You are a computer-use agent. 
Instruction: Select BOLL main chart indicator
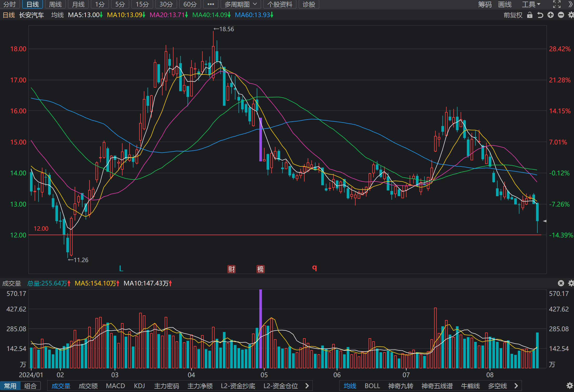[372, 386]
